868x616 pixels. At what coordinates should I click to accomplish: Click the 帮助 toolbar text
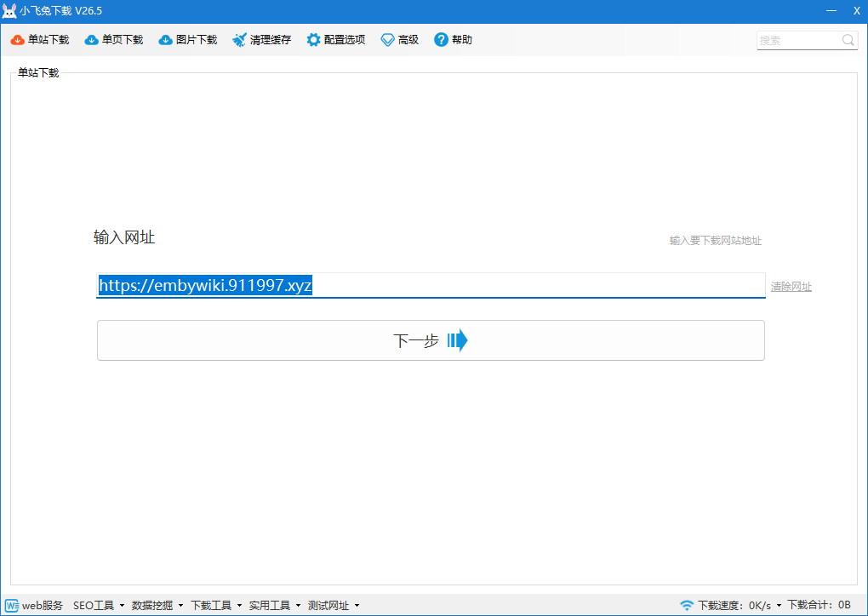462,40
